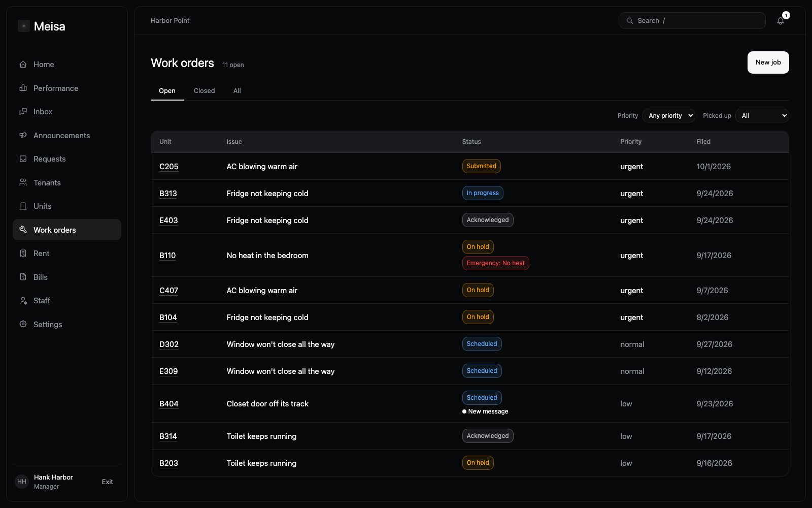This screenshot has height=508, width=812.
Task: Open the Picked up All dropdown
Action: coord(762,116)
